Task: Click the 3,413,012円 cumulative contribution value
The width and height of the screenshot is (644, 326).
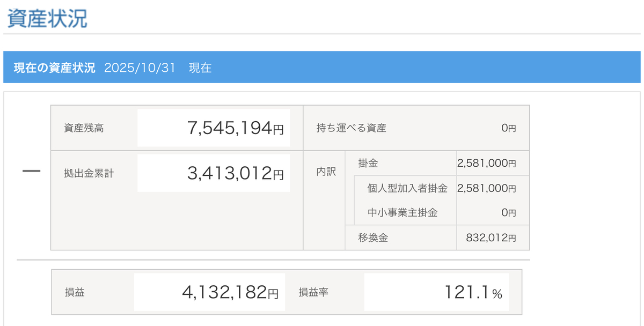Action: 235,173
